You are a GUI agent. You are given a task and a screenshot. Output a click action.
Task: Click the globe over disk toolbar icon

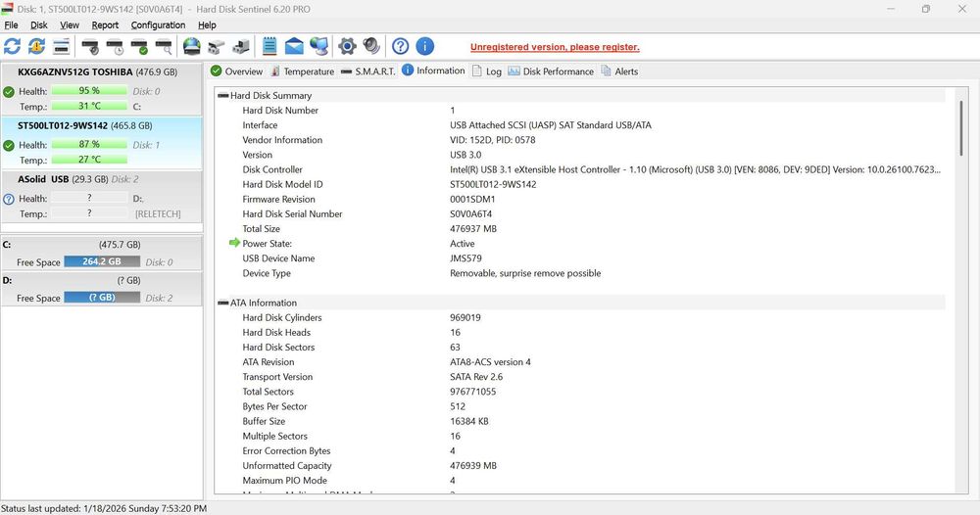[x=192, y=46]
